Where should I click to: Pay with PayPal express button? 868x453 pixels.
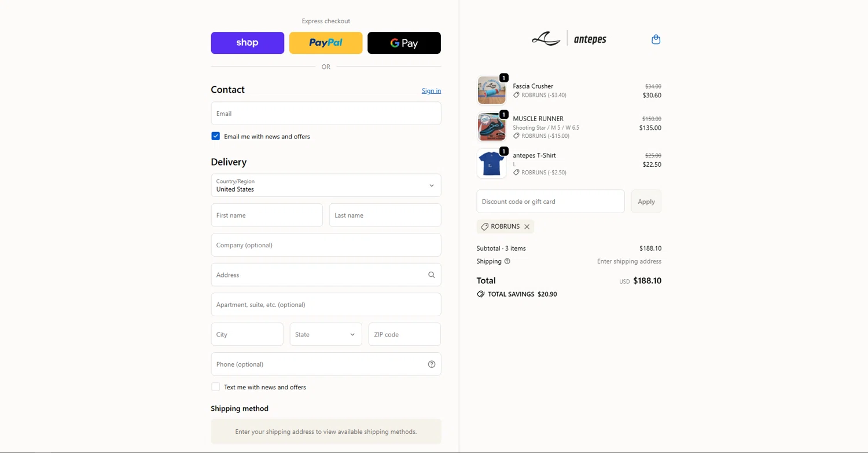326,43
